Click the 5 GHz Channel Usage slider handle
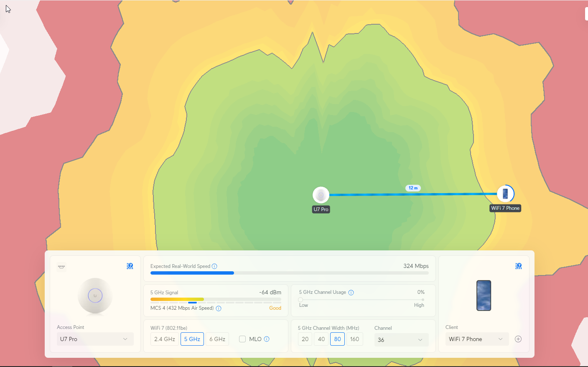The height and width of the screenshot is (367, 588). [300, 300]
